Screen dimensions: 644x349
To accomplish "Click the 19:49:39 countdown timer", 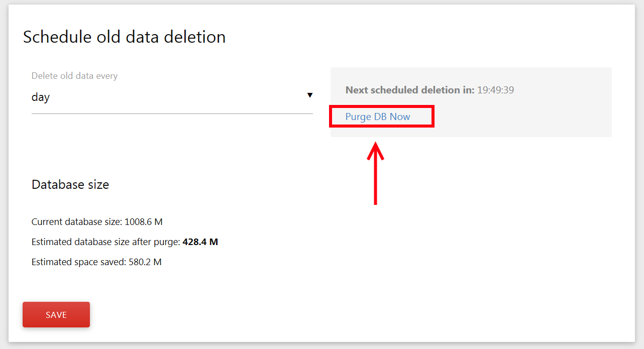I will click(x=495, y=90).
